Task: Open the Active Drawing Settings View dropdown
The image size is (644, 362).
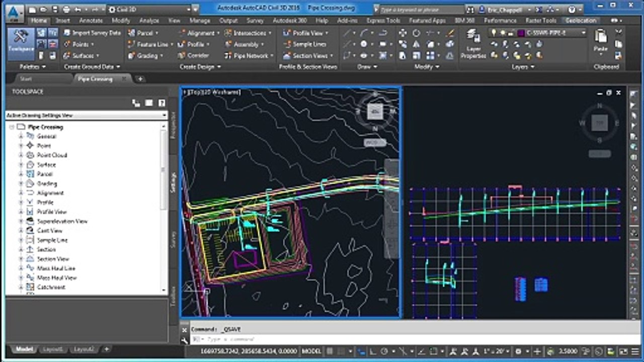Action: point(86,115)
